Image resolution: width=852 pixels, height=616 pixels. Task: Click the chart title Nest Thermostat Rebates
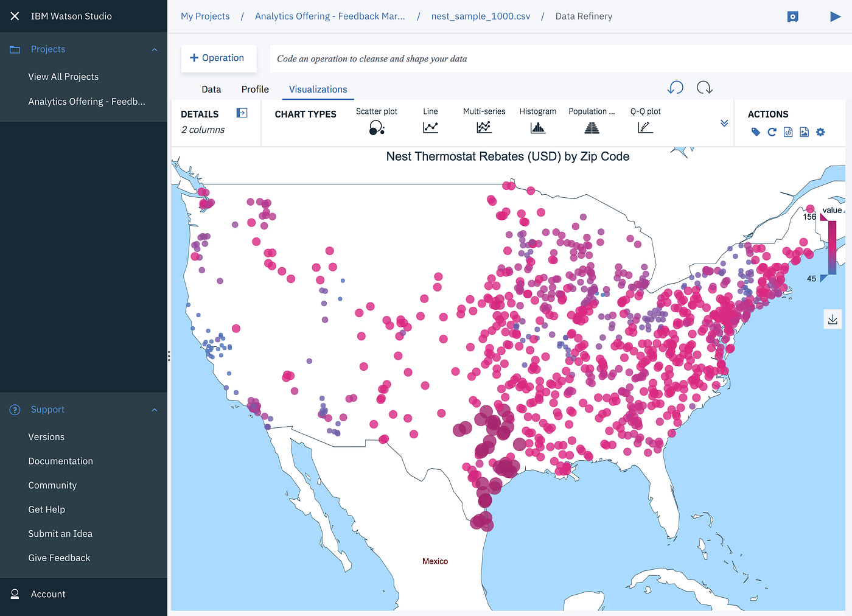[508, 156]
